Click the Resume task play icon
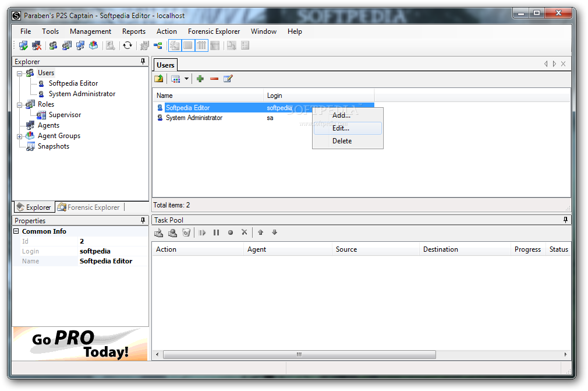588x391 pixels. 203,233
